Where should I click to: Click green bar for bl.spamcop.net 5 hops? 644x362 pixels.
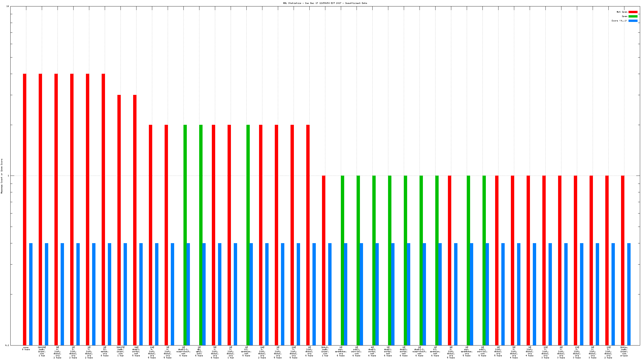[x=248, y=232]
